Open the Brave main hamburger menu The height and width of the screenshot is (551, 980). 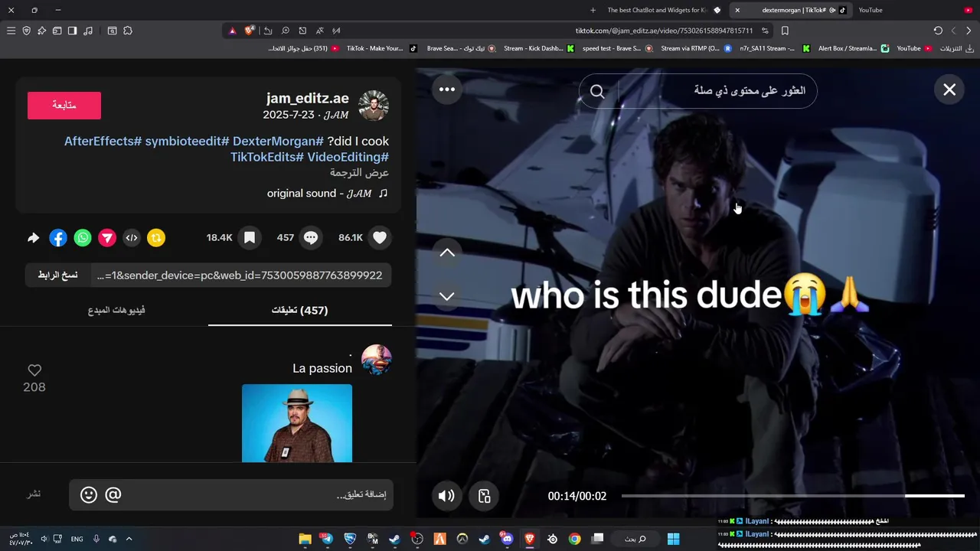tap(11, 31)
